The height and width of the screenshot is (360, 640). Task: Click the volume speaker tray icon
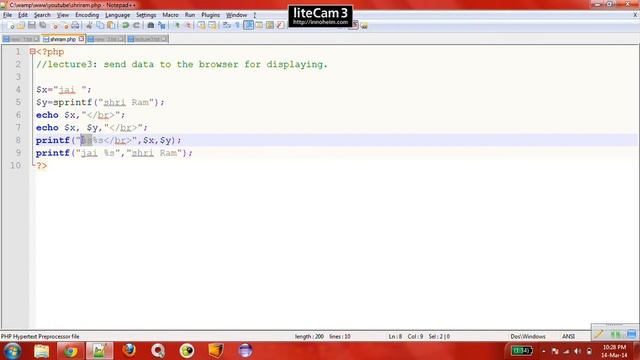click(577, 351)
